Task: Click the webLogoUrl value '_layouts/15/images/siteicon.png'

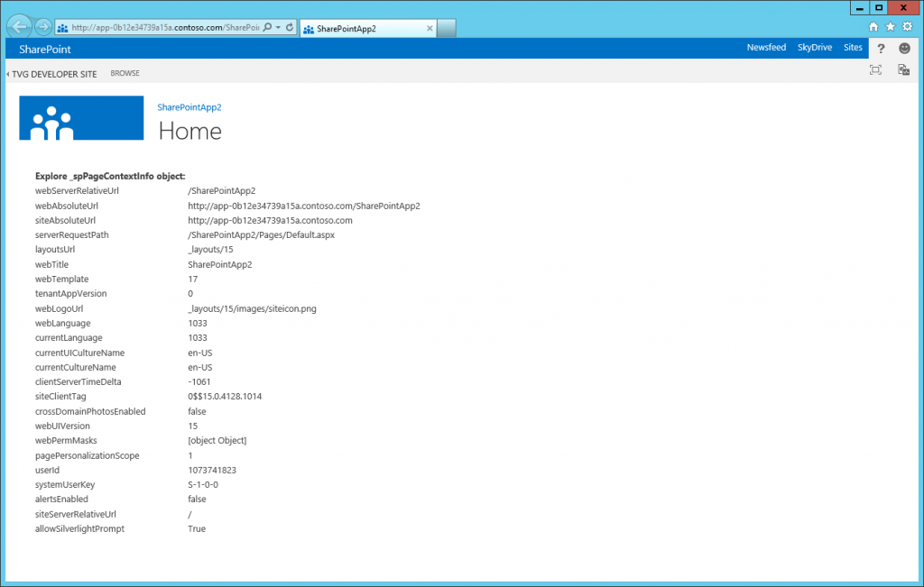Action: click(x=253, y=308)
